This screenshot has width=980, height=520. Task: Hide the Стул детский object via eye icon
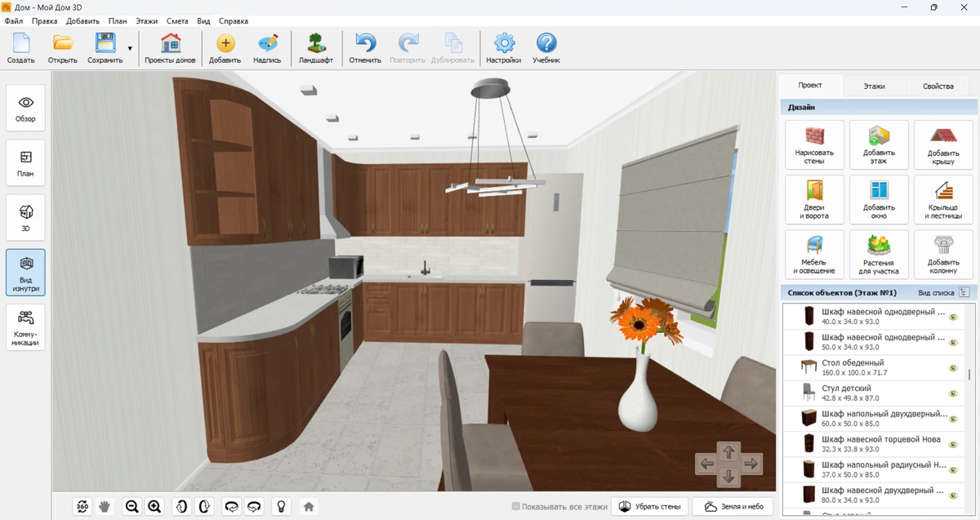pos(952,393)
